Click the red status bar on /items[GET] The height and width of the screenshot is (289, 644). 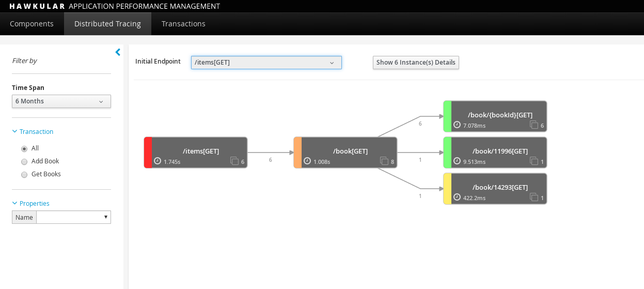click(148, 153)
